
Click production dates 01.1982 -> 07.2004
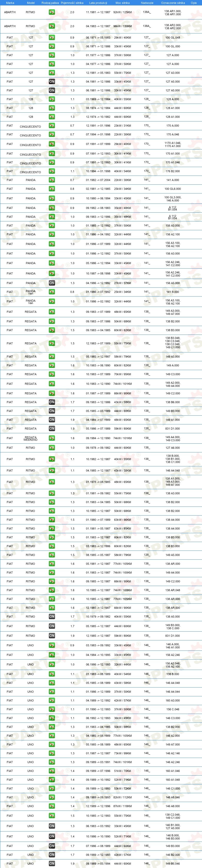[x=98, y=180]
